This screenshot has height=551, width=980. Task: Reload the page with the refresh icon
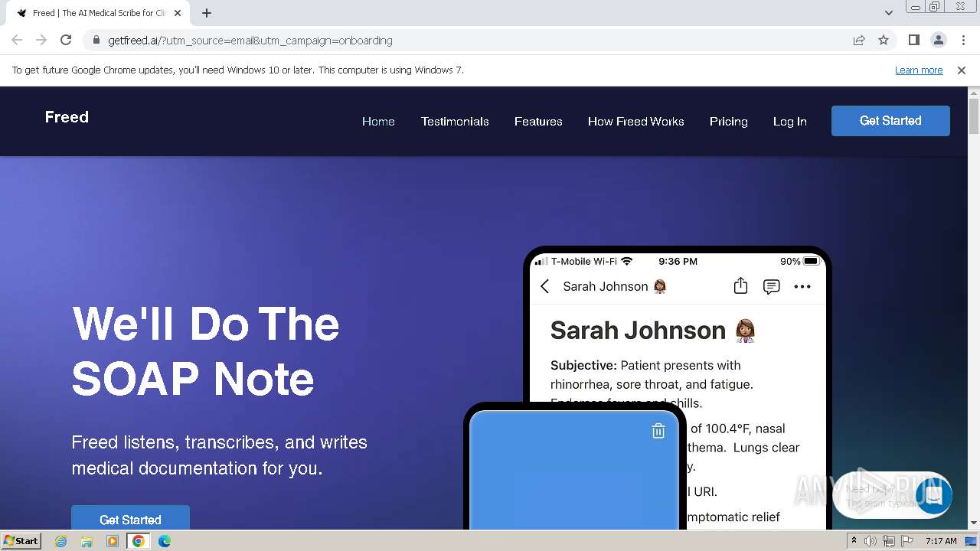(x=66, y=41)
